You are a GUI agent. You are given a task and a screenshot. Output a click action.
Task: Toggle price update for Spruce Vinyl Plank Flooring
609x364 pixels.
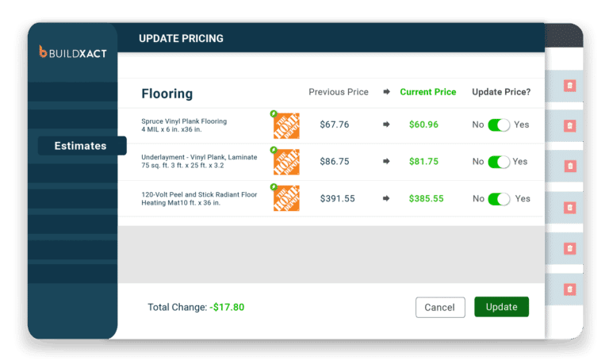point(499,125)
